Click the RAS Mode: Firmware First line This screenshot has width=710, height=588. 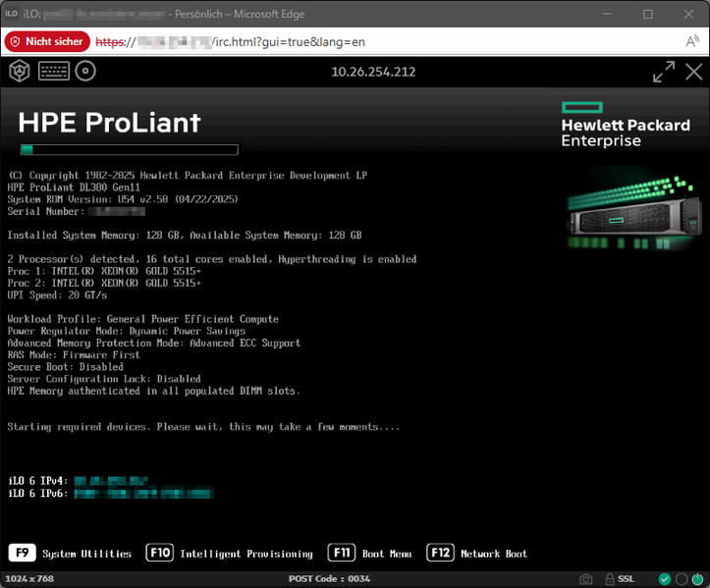click(74, 355)
